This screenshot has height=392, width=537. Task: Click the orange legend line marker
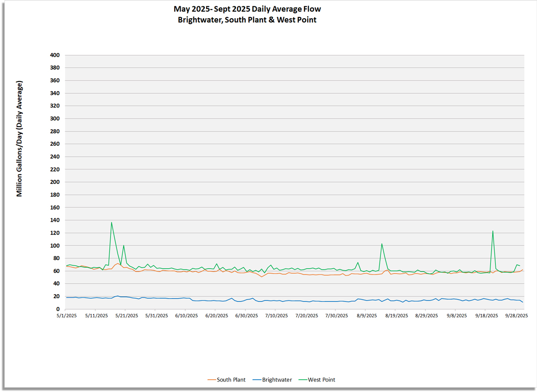coord(212,379)
